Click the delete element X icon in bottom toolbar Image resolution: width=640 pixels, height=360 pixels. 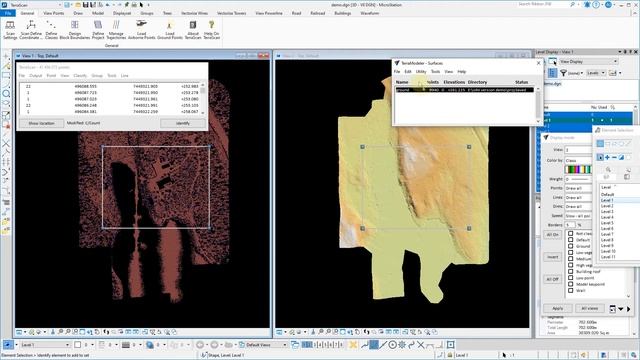click(353, 345)
